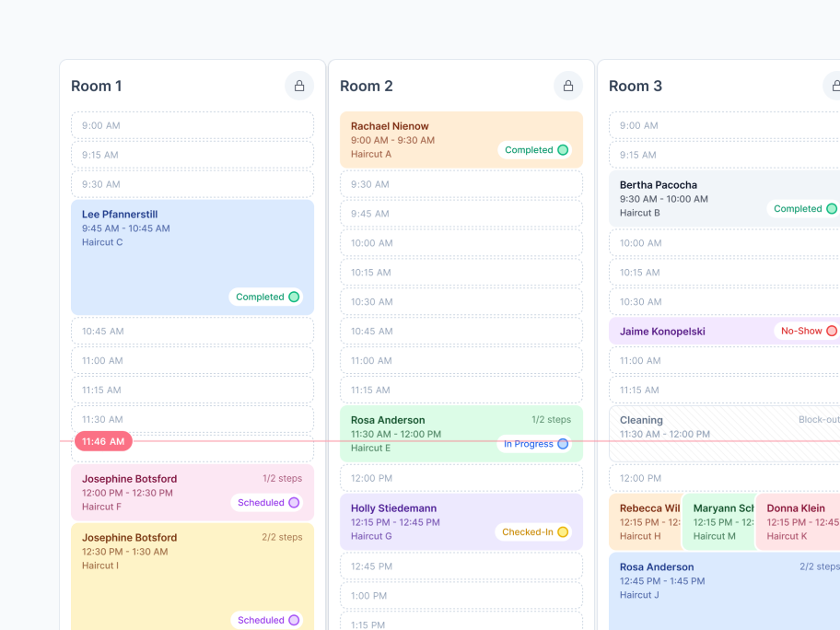
Task: Click Rosa Anderson's In Progress status badge
Action: 536,444
